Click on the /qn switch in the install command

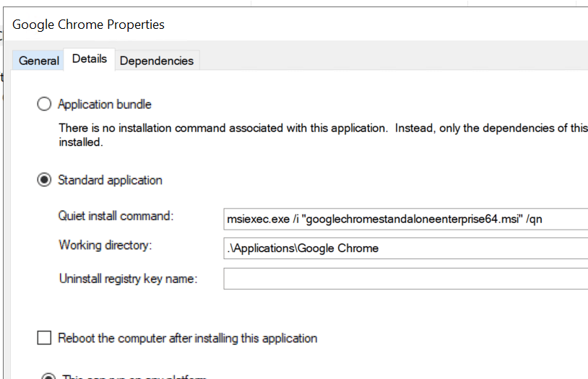(x=535, y=219)
